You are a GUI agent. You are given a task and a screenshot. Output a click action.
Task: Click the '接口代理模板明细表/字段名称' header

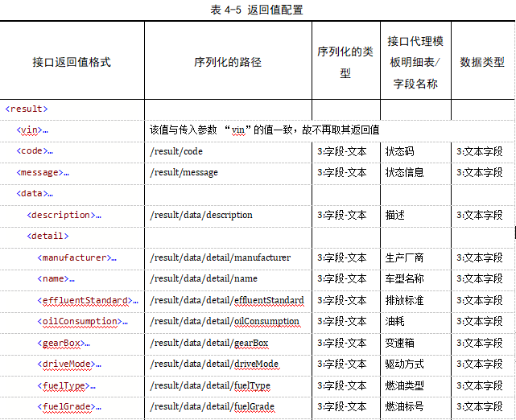pyautogui.click(x=415, y=62)
